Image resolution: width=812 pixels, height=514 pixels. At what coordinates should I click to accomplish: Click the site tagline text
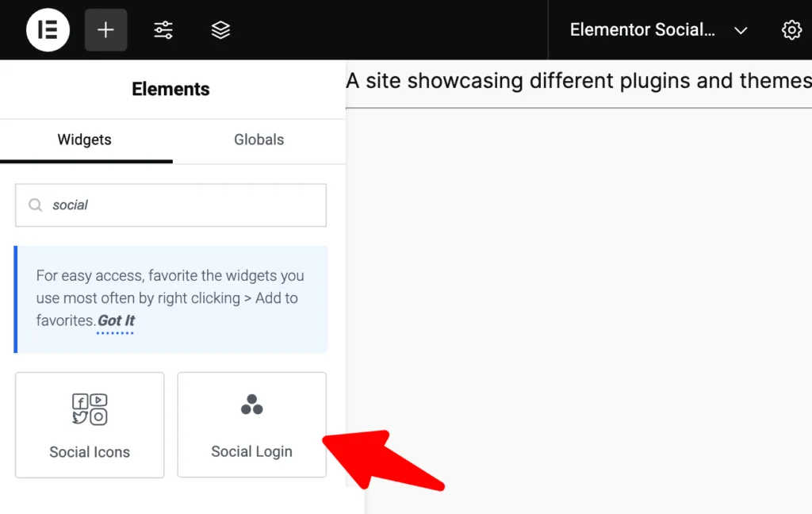[x=578, y=81]
